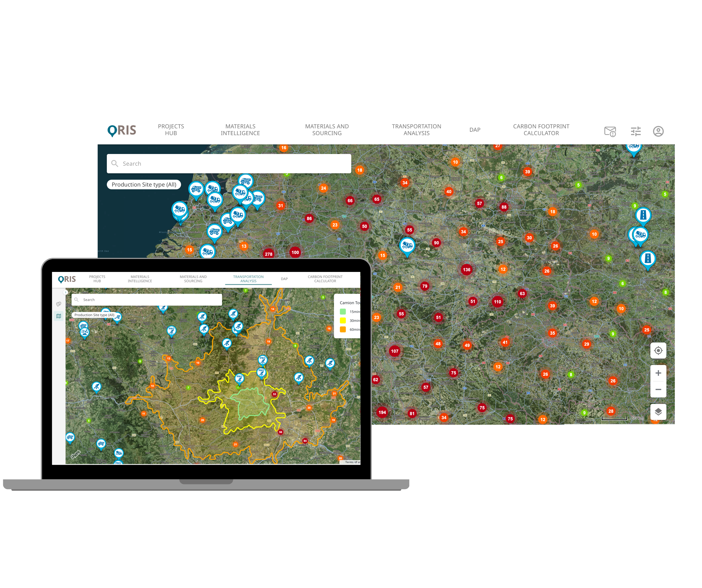Open the filter settings sliders icon

636,131
